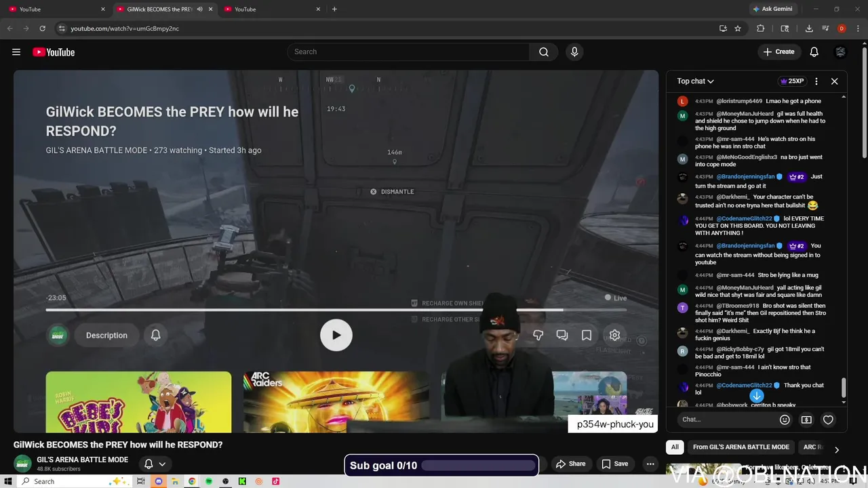Select the All filter chip

click(x=675, y=447)
